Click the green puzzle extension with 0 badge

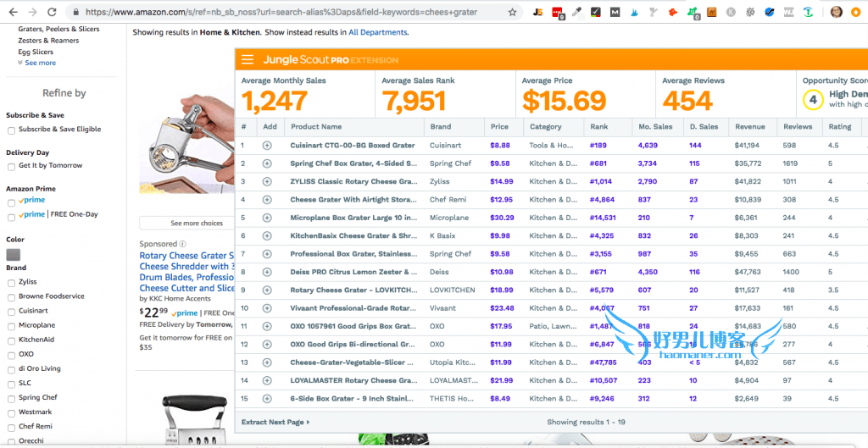(x=693, y=12)
